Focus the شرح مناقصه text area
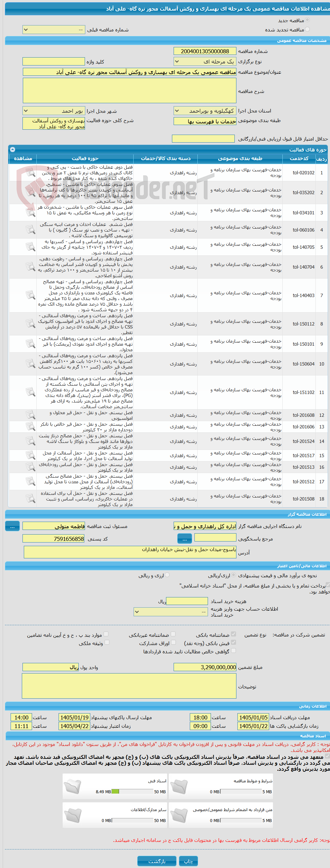330x868 pixels. coord(130,91)
